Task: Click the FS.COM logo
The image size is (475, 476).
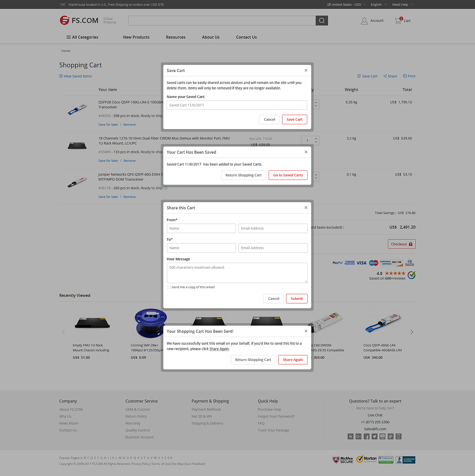Action: pyautogui.click(x=79, y=20)
